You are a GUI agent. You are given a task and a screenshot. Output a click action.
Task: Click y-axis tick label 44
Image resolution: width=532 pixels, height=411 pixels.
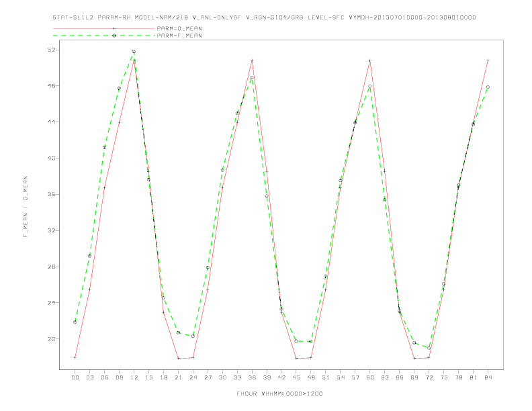(51, 122)
